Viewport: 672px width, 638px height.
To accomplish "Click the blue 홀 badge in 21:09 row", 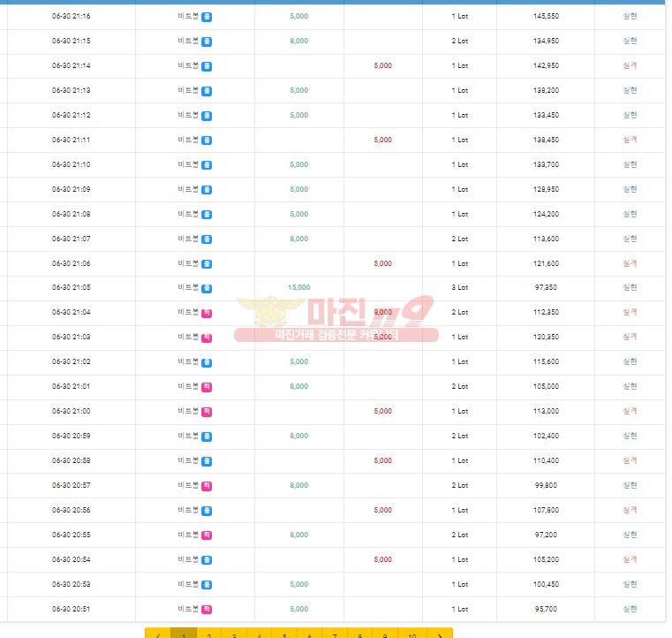I will tap(207, 190).
